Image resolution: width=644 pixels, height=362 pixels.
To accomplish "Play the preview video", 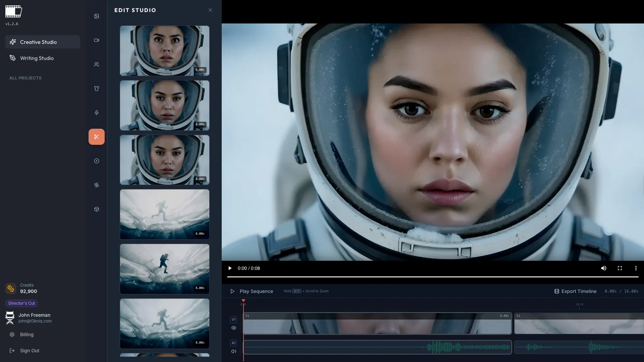I will click(x=230, y=268).
